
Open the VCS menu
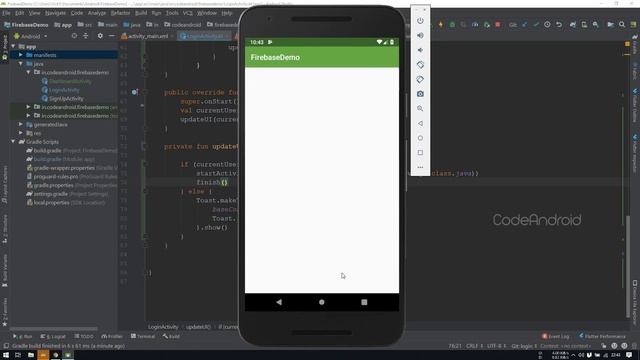tap(187, 13)
